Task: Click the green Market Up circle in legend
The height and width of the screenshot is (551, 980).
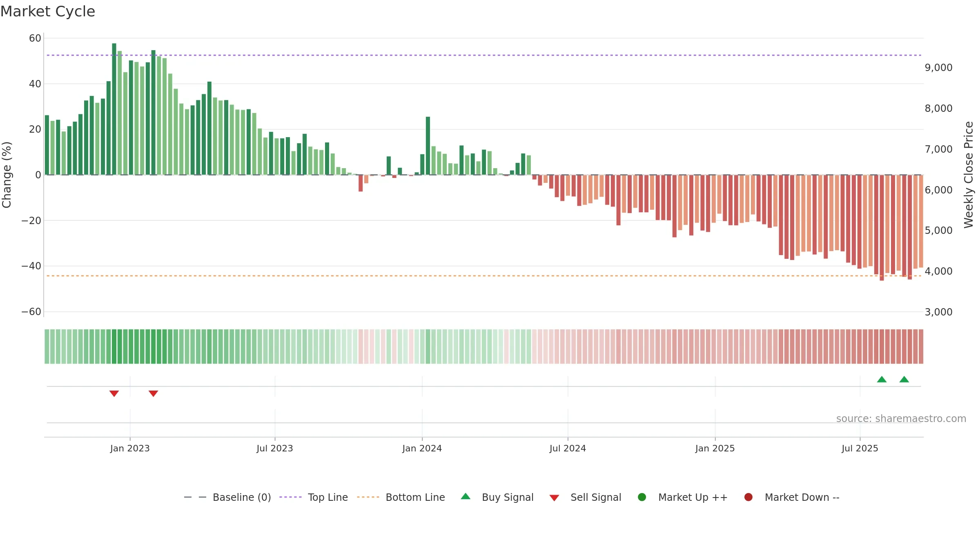Action: (x=642, y=497)
